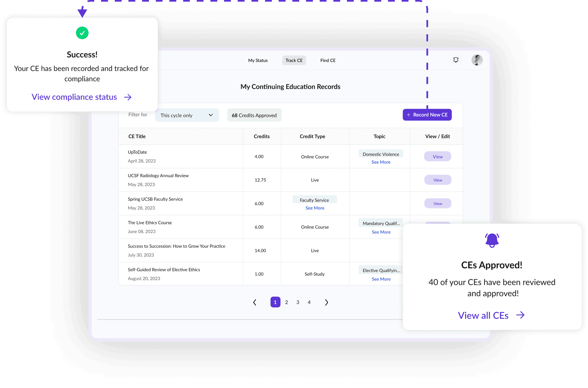Screen dimensions: 588x388
Task: Click View button for UCSF Radiology Annual Review
Action: (437, 180)
